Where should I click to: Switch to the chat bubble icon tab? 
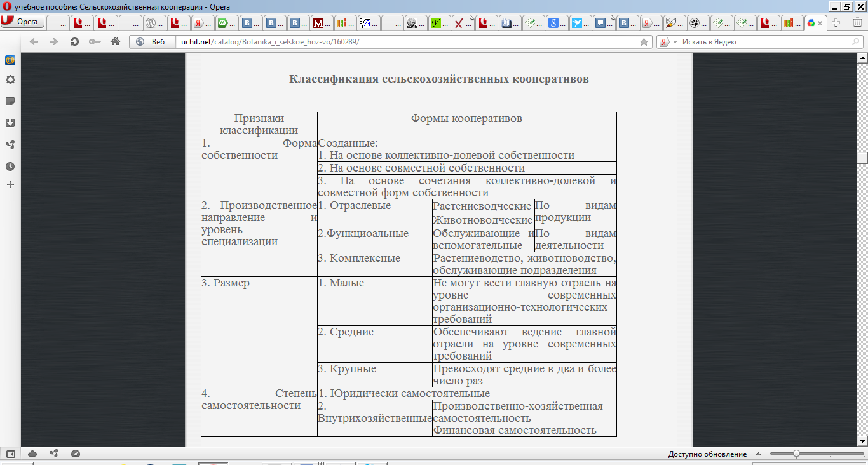click(x=606, y=23)
